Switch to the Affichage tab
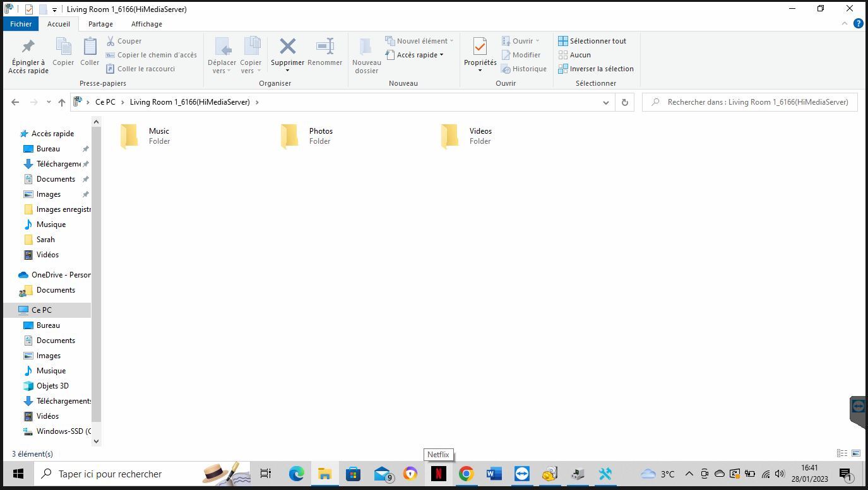The width and height of the screenshot is (868, 490). coord(146,24)
